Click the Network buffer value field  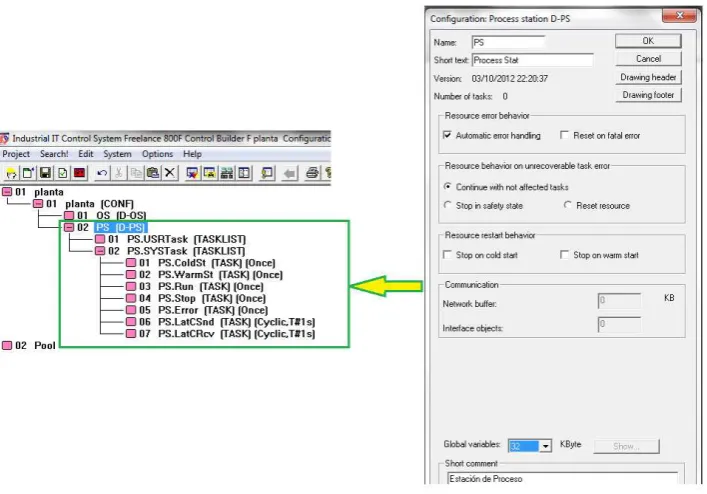pos(619,301)
